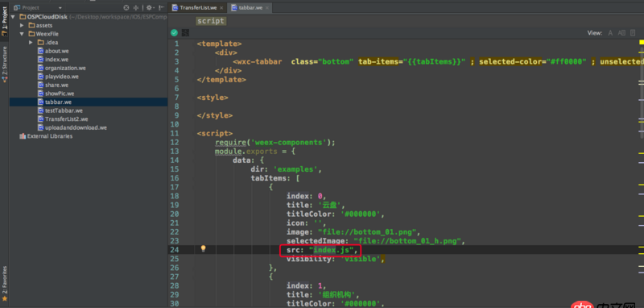Click the Collapse All icon in Project panel
Image resolution: width=644 pixels, height=308 pixels.
click(x=136, y=8)
